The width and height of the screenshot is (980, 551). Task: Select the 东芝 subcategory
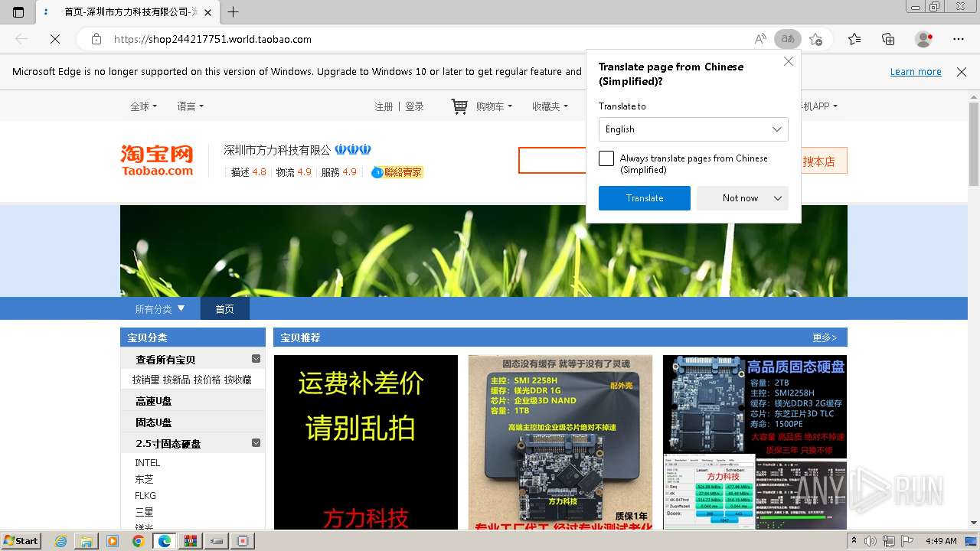pyautogui.click(x=145, y=479)
